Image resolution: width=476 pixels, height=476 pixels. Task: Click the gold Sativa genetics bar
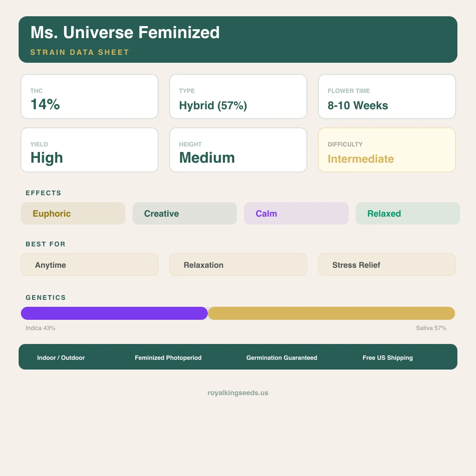331,313
